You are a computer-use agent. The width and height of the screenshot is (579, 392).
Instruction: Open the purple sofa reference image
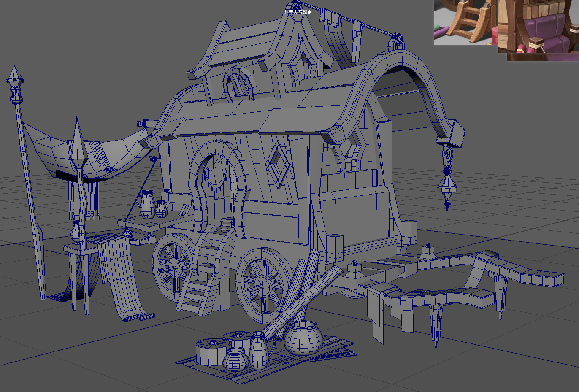538,26
